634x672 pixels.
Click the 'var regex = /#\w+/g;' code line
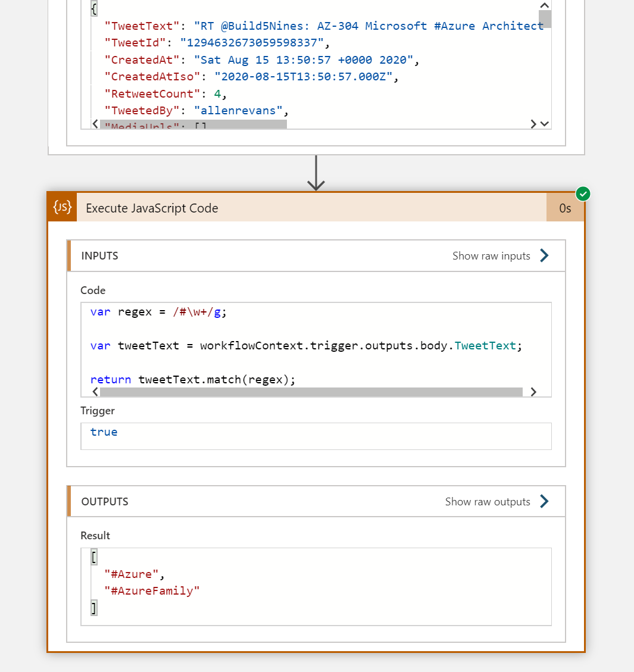tap(158, 312)
